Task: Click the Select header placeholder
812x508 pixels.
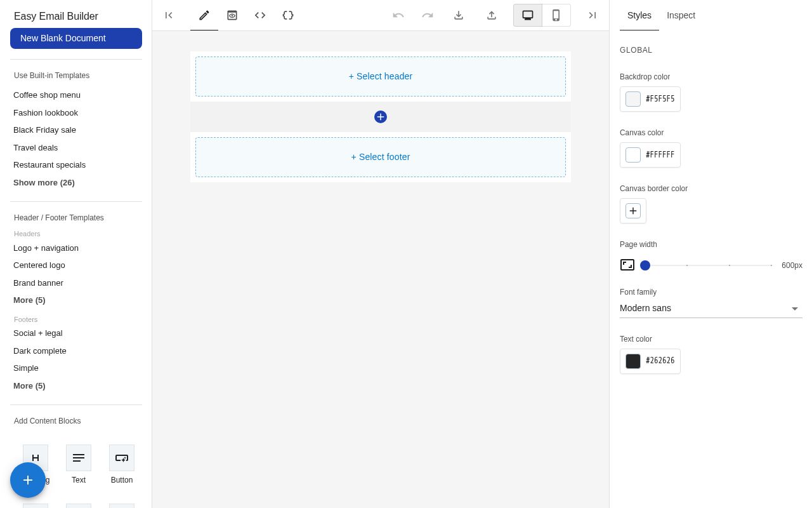Action: point(381,76)
